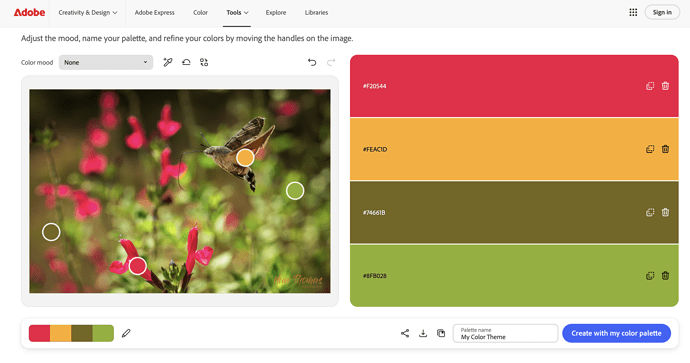Open Libraries in the navigation

click(316, 12)
